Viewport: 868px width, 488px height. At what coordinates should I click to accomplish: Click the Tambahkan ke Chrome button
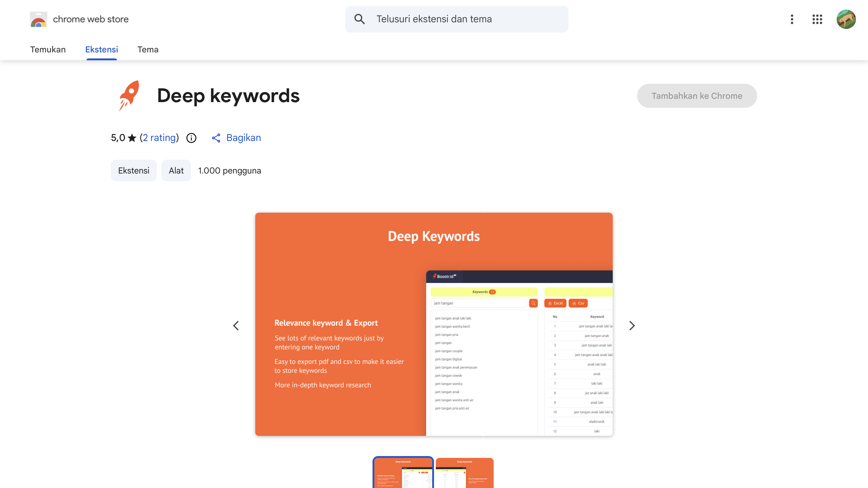coord(697,96)
